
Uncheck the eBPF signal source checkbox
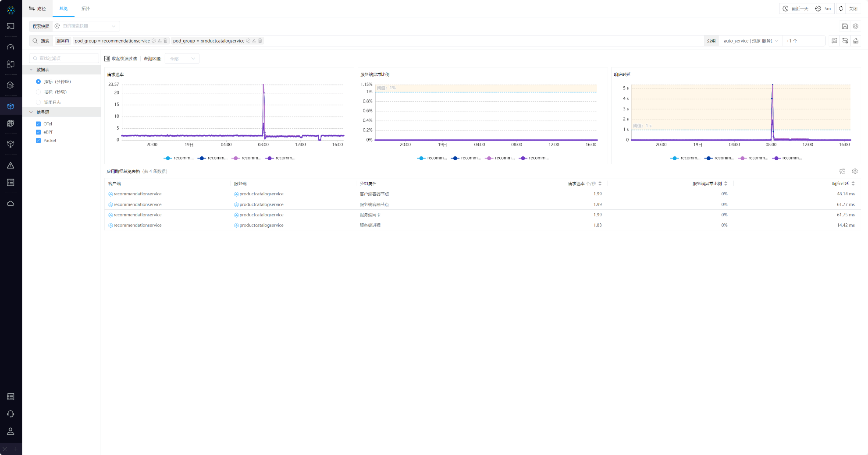[x=39, y=132]
